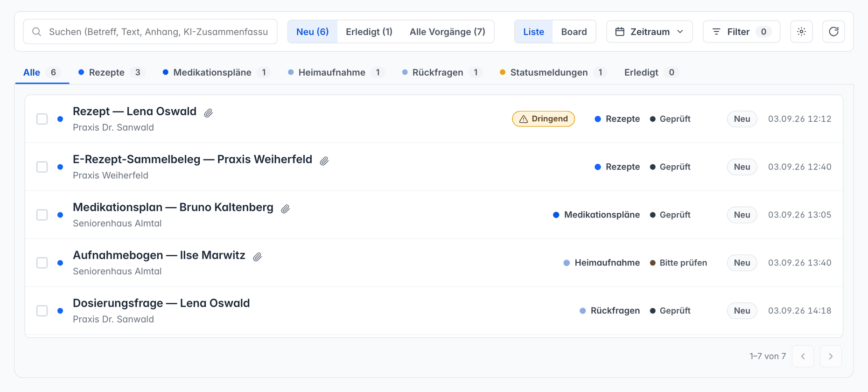
Task: Select the Statusmeldungen category tab
Action: click(x=553, y=72)
